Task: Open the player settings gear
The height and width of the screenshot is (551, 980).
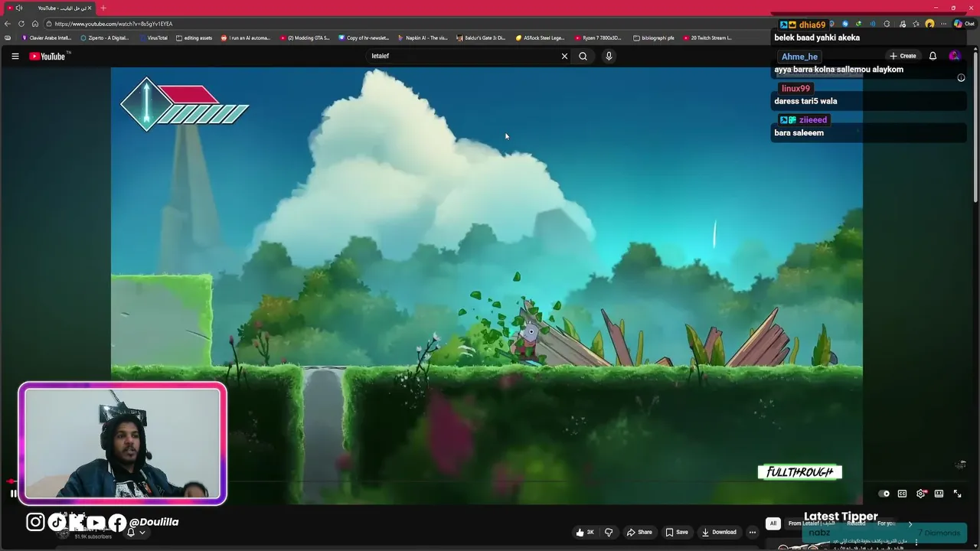Action: click(920, 494)
